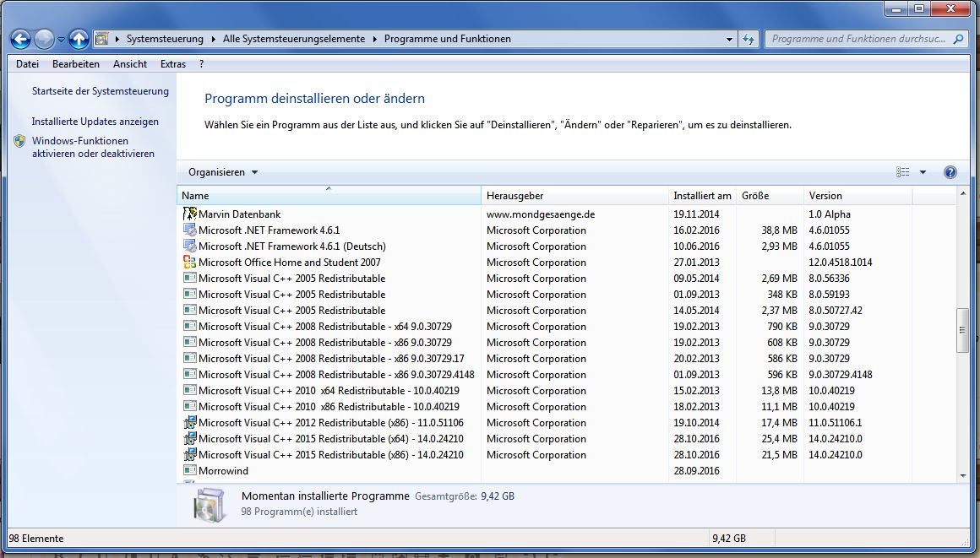Click the vertical scrollbar thumb of list

[962, 331]
